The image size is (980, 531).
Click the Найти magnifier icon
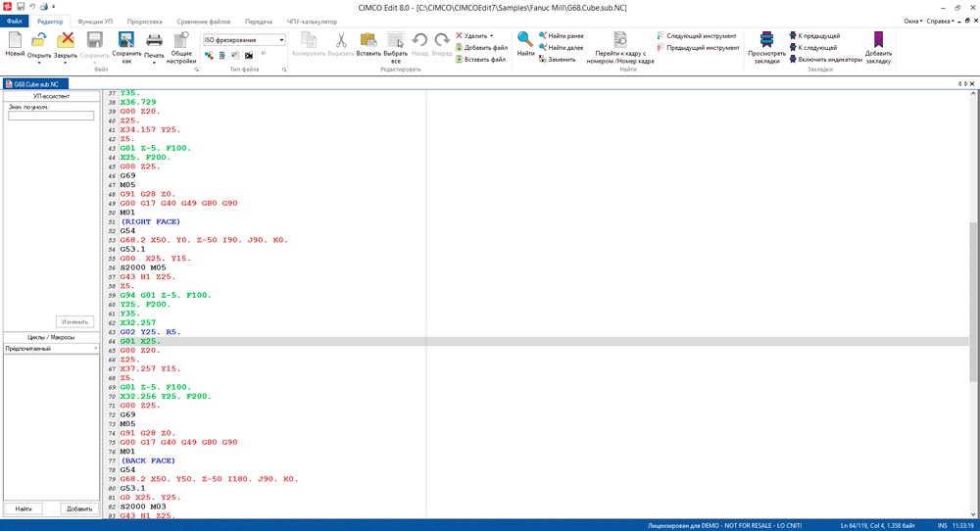pyautogui.click(x=525, y=40)
